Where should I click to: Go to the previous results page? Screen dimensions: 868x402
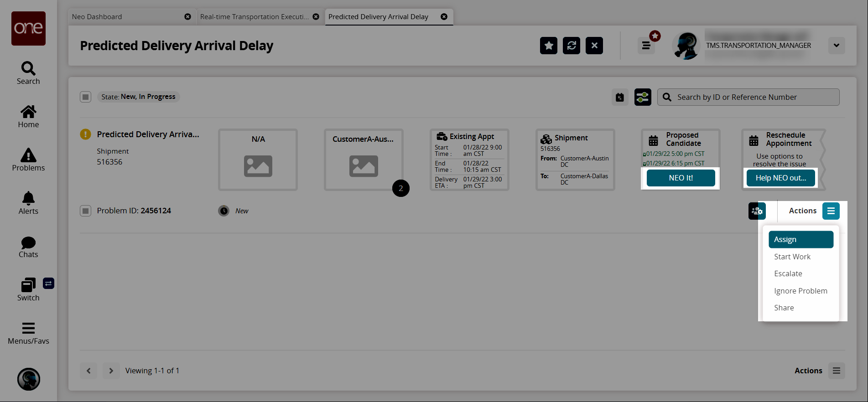(88, 371)
